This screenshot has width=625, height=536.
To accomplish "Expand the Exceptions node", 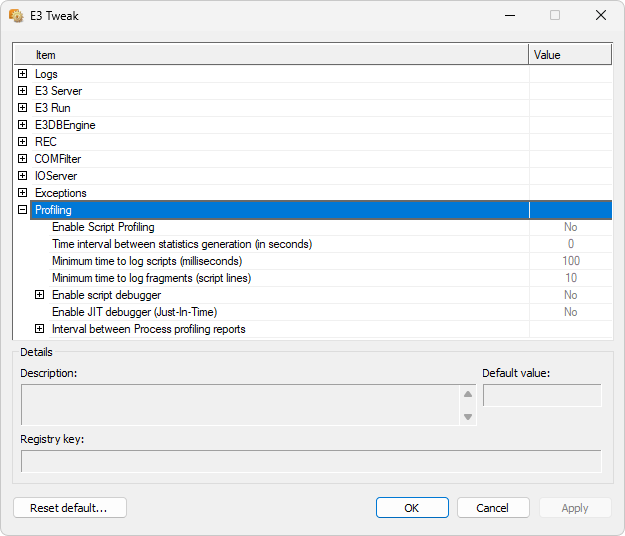I will [x=23, y=192].
